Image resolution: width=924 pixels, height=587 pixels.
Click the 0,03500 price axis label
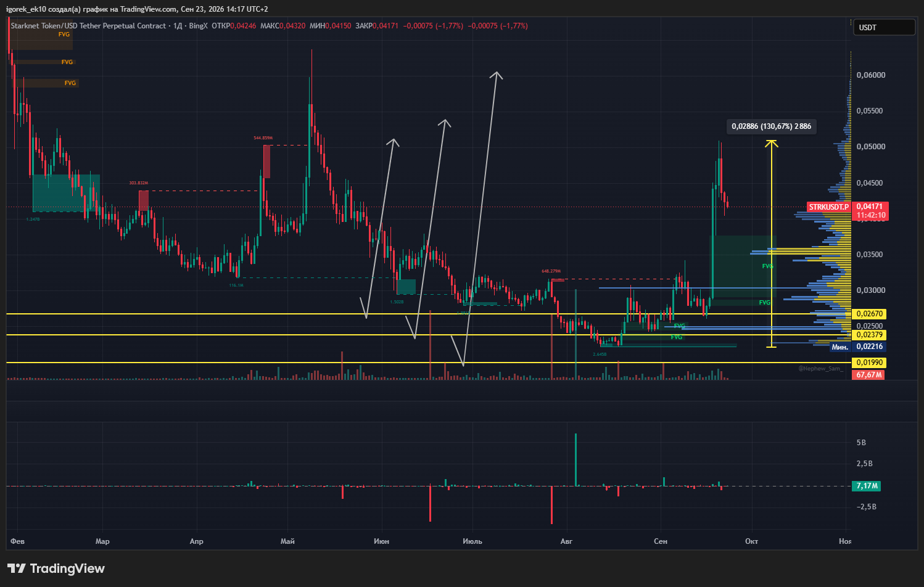[x=871, y=255]
